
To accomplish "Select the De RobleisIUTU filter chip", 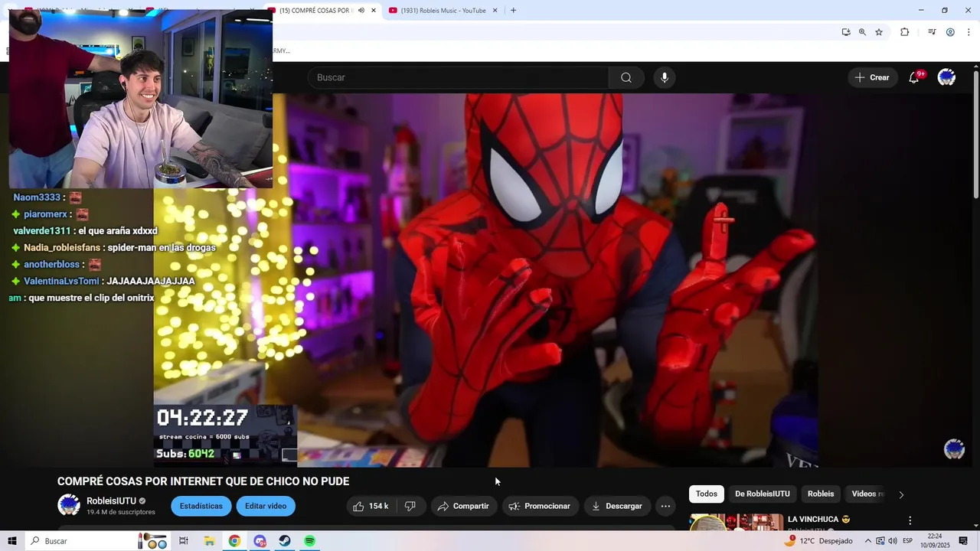I will [x=763, y=494].
